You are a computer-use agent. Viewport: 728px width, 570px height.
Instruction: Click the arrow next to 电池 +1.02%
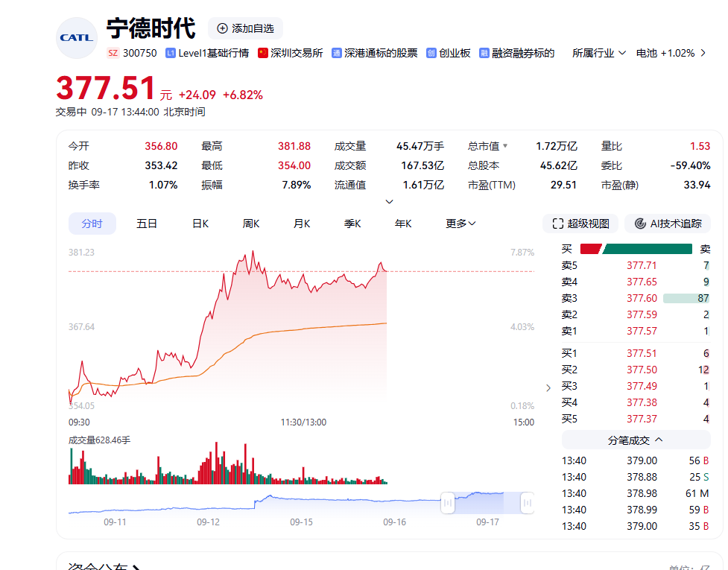[x=703, y=53]
